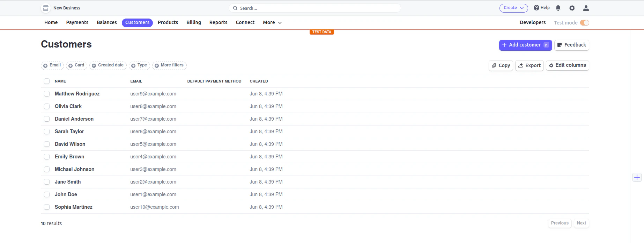Viewport: 644px width, 243px height.
Task: Click John Doe's Jun 8, 4:39 PM date
Action: click(x=266, y=194)
